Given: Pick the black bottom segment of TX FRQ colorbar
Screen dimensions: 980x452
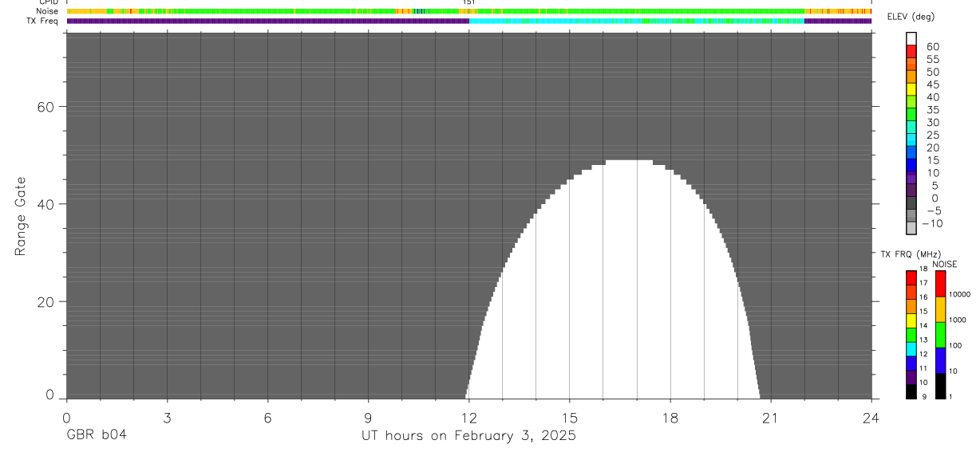Looking at the screenshot, I should click(x=911, y=391).
